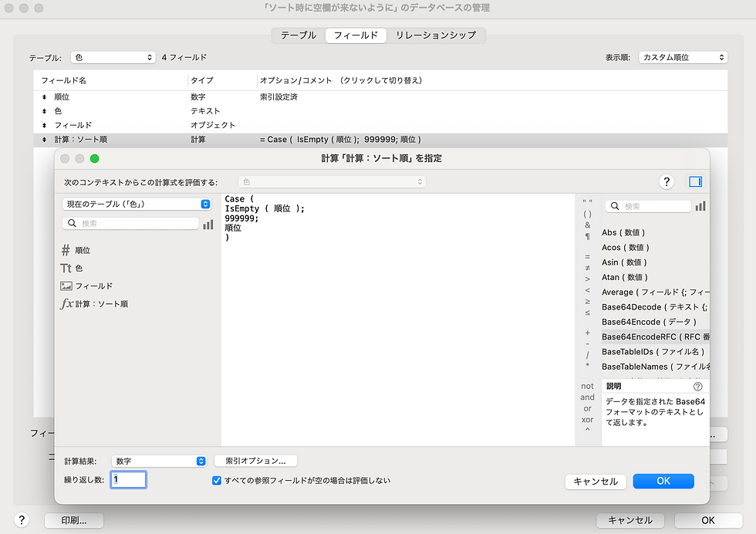Open the テーブル dropdown showing 色
This screenshot has height=534, width=756.
point(113,57)
